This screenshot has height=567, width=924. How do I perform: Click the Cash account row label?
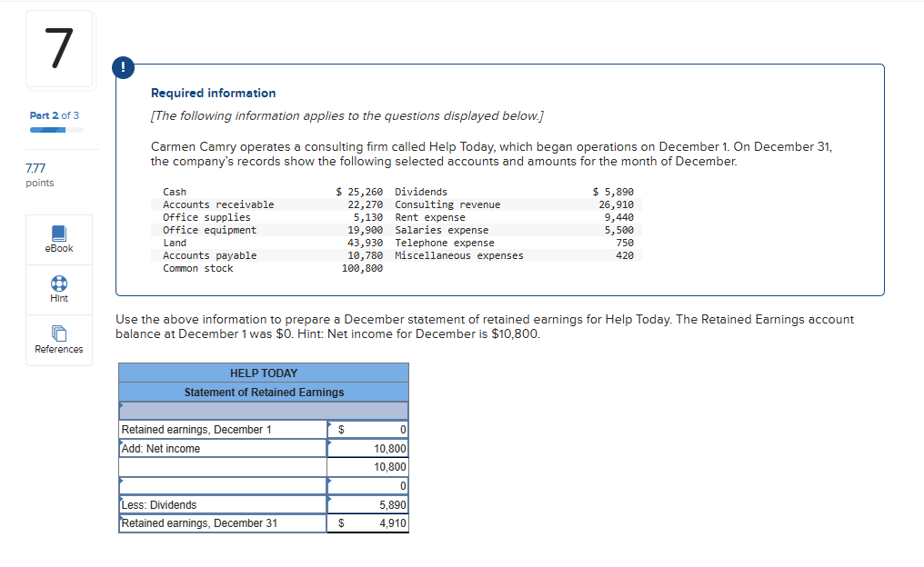coord(175,192)
